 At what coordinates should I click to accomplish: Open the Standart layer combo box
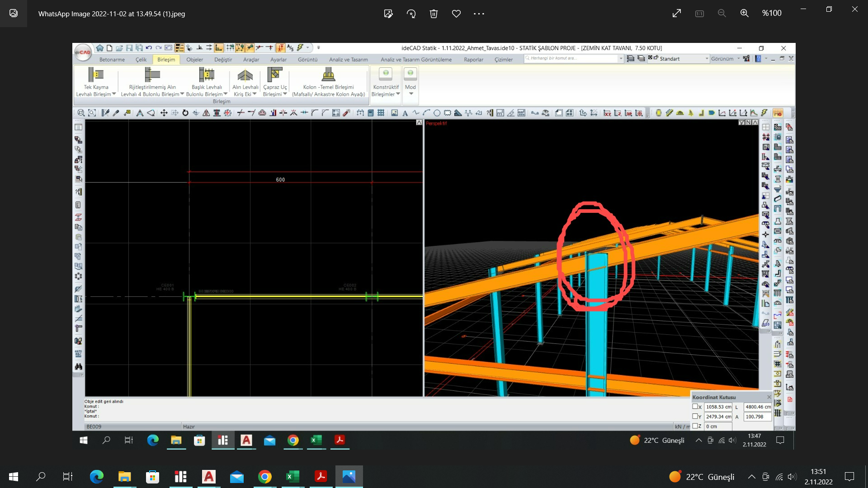coord(678,59)
